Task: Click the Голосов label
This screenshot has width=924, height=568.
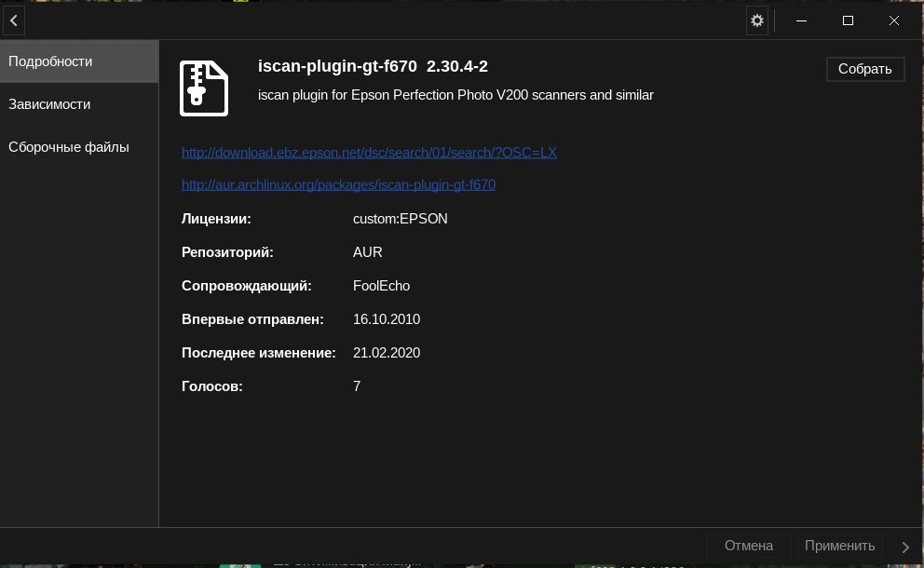Action: point(212,386)
